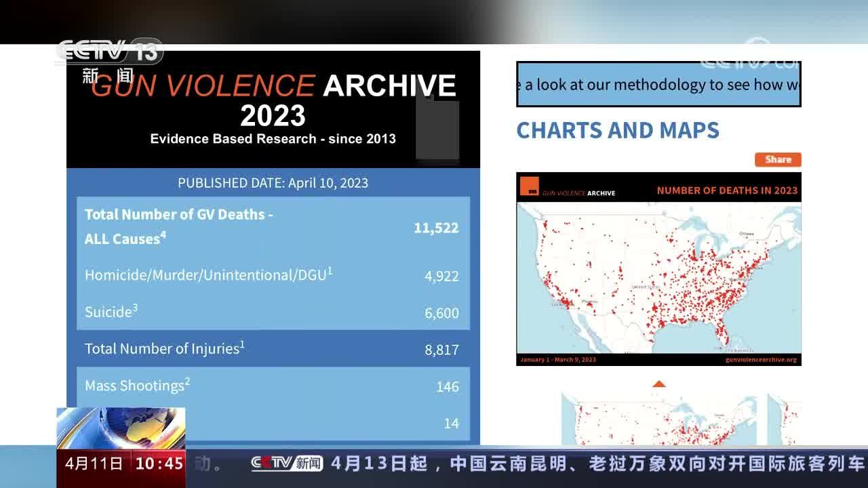Click the January 1 - March 9, 2023 date caption
Screen dimensions: 868x488
pyautogui.click(x=558, y=360)
